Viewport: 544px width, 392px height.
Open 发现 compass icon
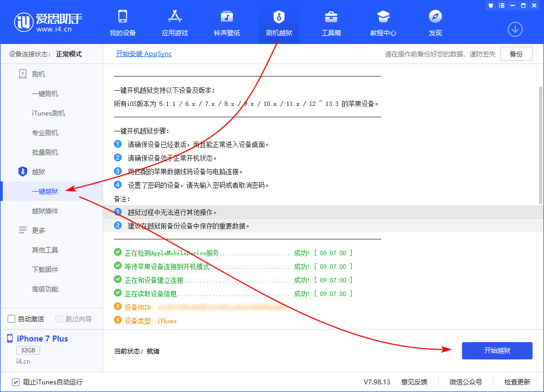[x=435, y=17]
